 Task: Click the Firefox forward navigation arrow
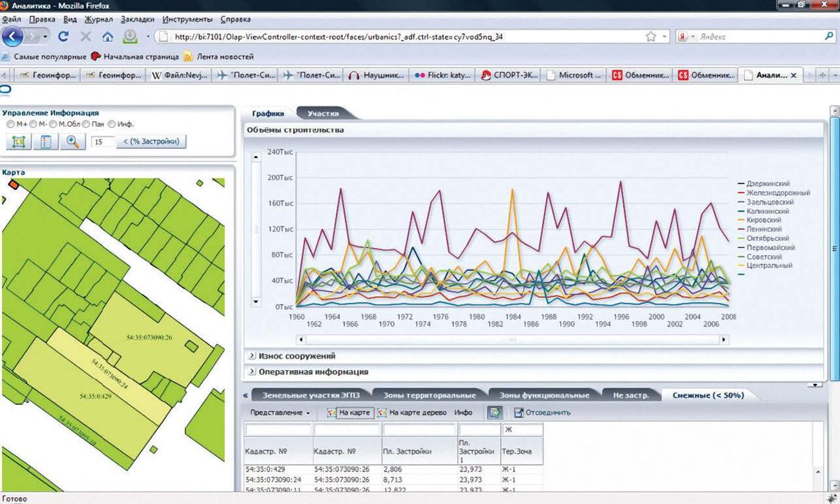[33, 37]
